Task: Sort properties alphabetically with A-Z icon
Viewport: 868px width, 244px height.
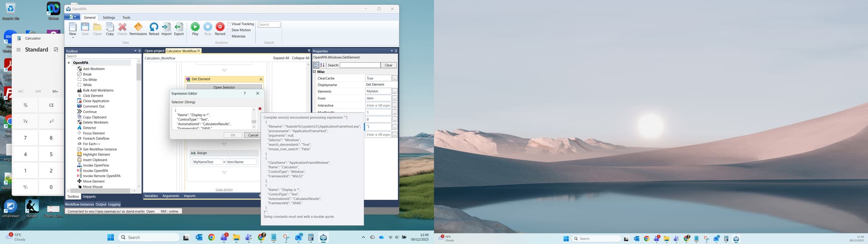Action: coord(322,65)
